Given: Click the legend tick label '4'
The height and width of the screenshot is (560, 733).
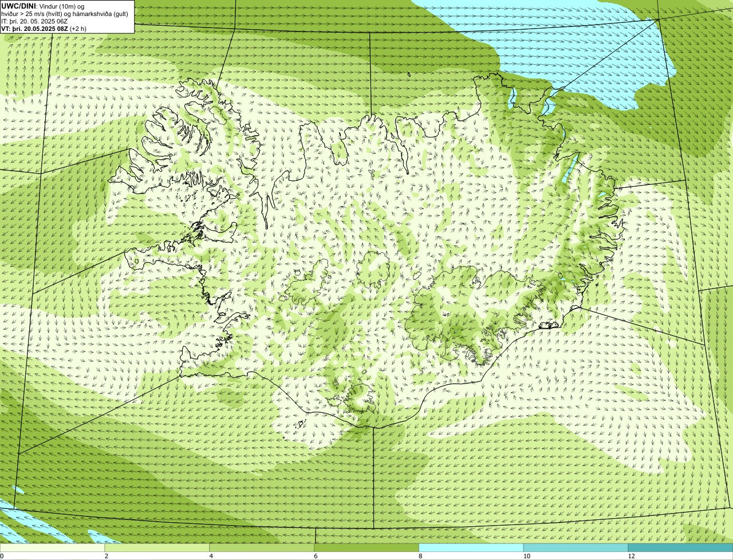Looking at the screenshot, I should pyautogui.click(x=211, y=556).
